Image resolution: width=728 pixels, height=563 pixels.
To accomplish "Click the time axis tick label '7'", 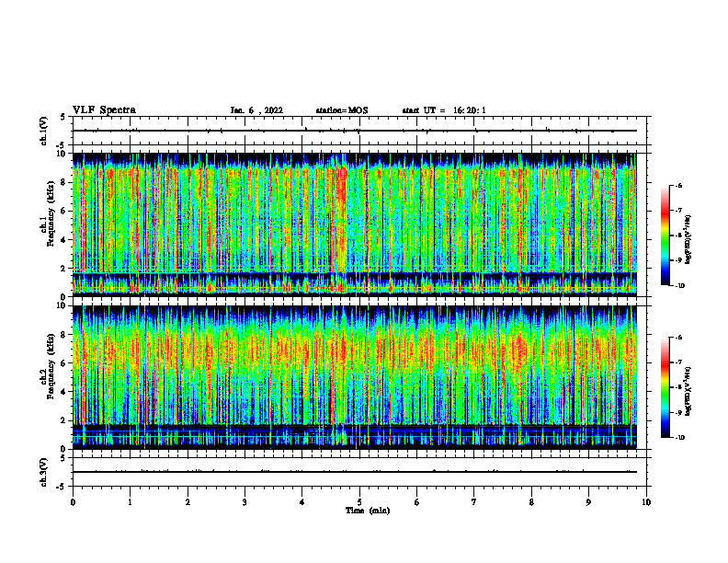I will [474, 502].
